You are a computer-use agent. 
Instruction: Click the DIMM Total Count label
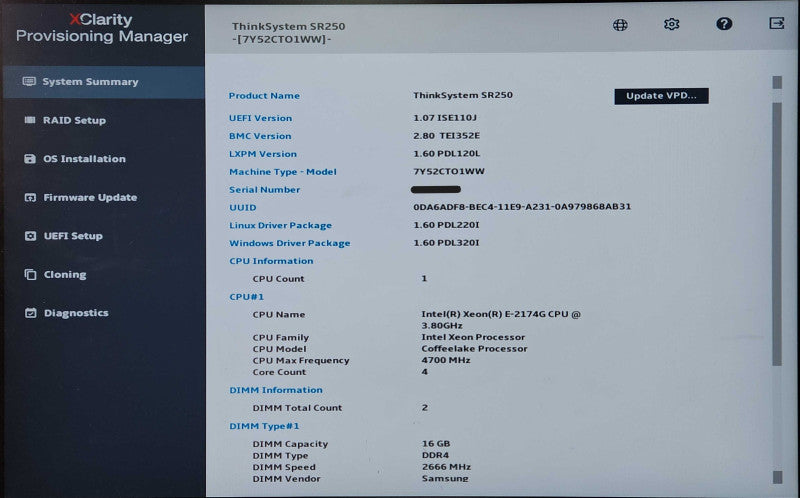297,408
